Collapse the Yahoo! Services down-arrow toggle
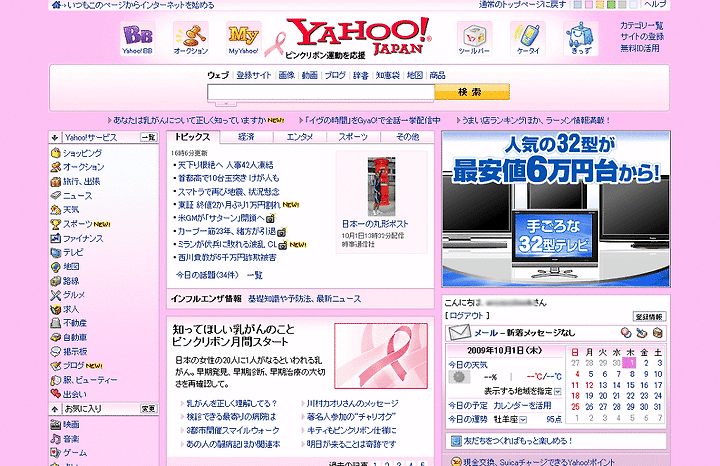The image size is (720, 466). point(55,137)
